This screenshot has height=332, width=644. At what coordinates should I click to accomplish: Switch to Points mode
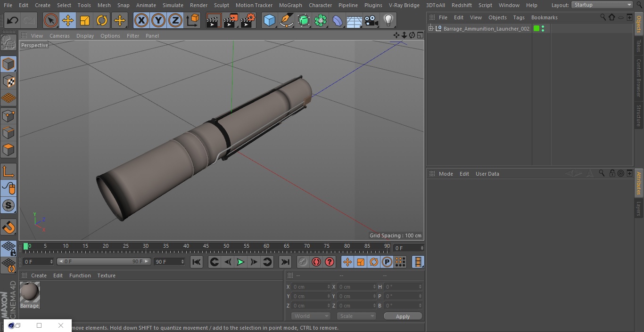pos(8,115)
